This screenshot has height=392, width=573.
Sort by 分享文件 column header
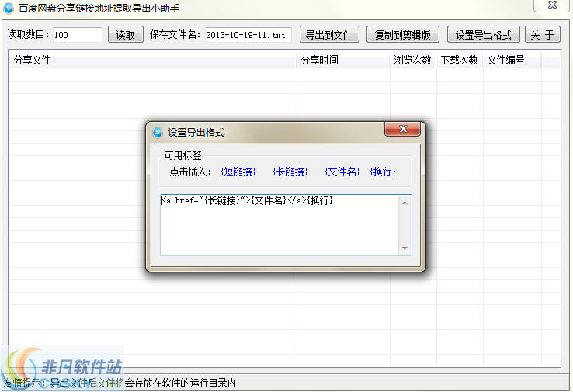click(153, 60)
